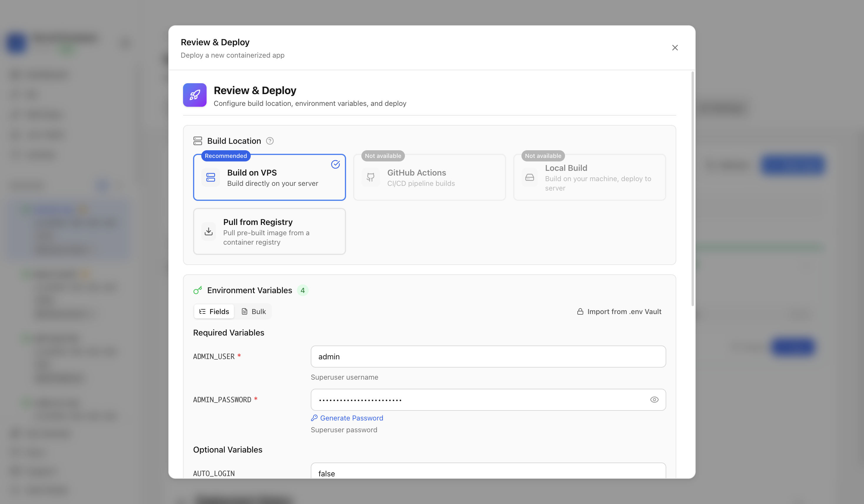
Task: Click the dialog vertical scrollbar
Action: tap(692, 188)
